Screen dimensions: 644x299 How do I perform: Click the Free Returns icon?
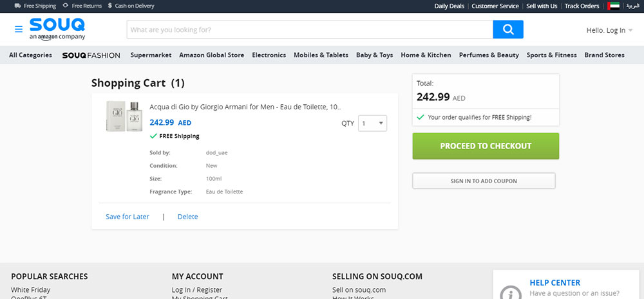(65, 6)
